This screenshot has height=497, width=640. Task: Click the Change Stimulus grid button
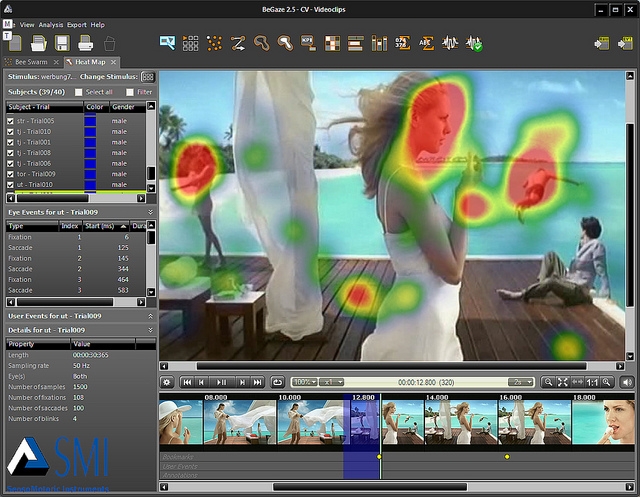pos(148,77)
